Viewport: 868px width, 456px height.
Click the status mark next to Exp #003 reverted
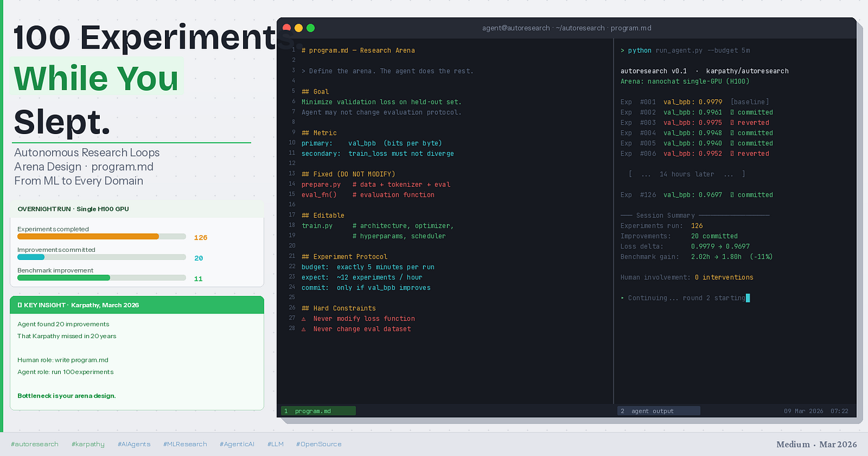point(732,123)
